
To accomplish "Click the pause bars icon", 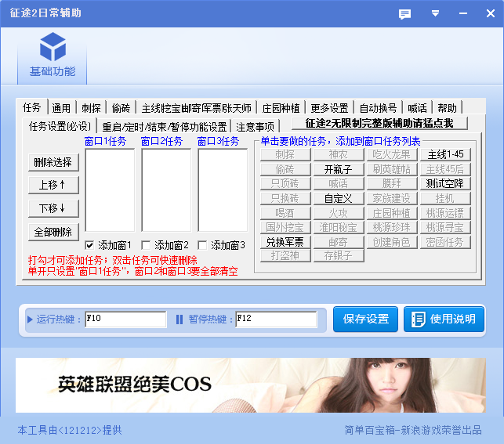I will [179, 319].
